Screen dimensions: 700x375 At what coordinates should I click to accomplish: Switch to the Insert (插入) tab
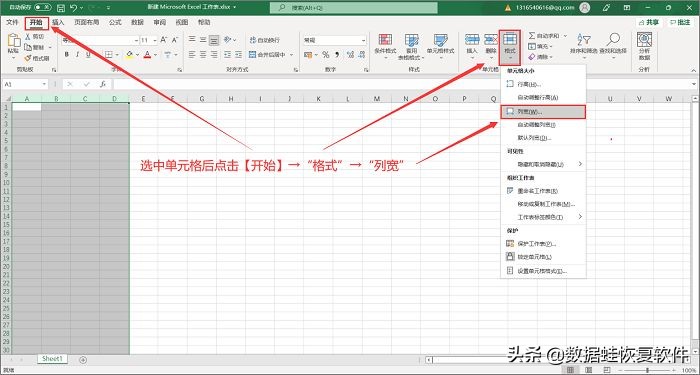pos(58,22)
